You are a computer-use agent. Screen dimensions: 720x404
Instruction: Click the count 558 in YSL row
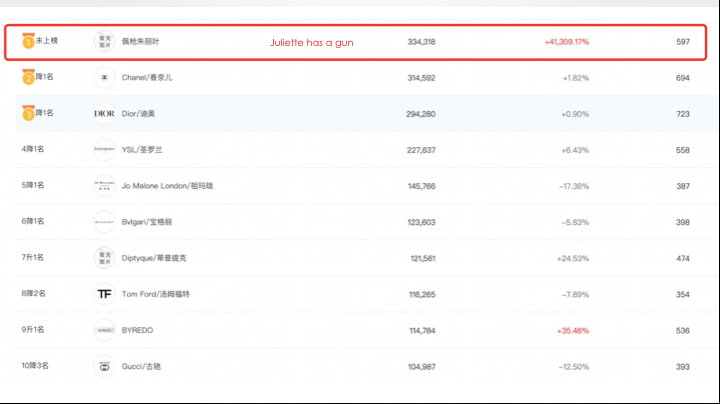pos(683,150)
